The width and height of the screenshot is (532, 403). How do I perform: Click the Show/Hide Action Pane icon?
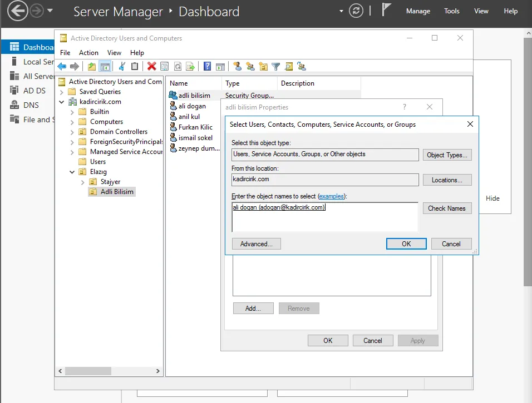coord(220,67)
